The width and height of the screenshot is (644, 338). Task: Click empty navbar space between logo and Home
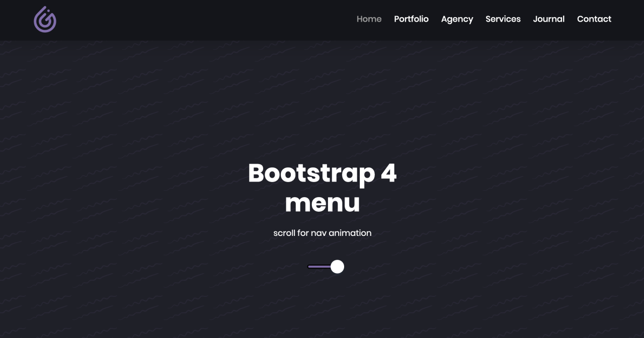[x=201, y=20]
